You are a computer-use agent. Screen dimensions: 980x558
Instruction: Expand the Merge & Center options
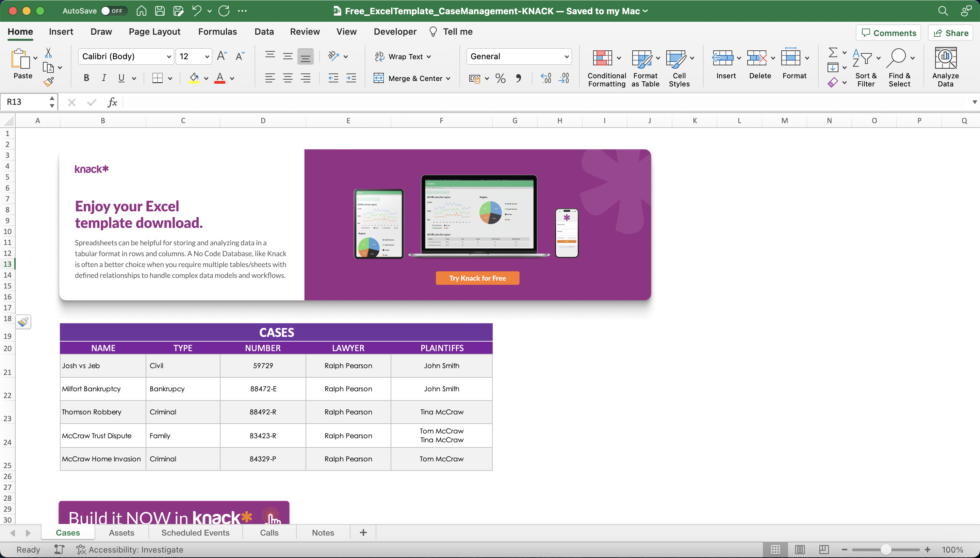(x=449, y=78)
